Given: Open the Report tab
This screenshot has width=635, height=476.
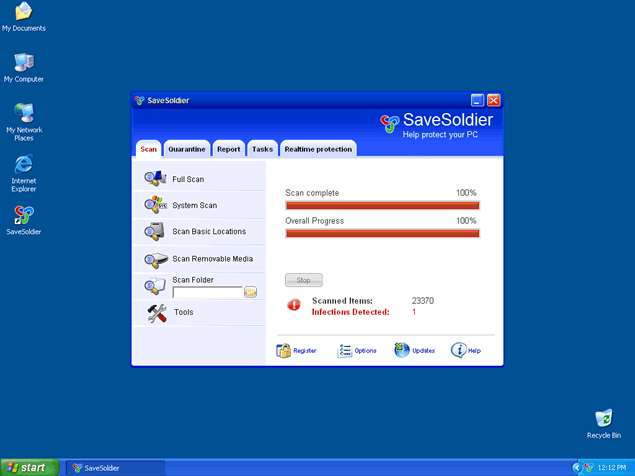Looking at the screenshot, I should point(228,149).
